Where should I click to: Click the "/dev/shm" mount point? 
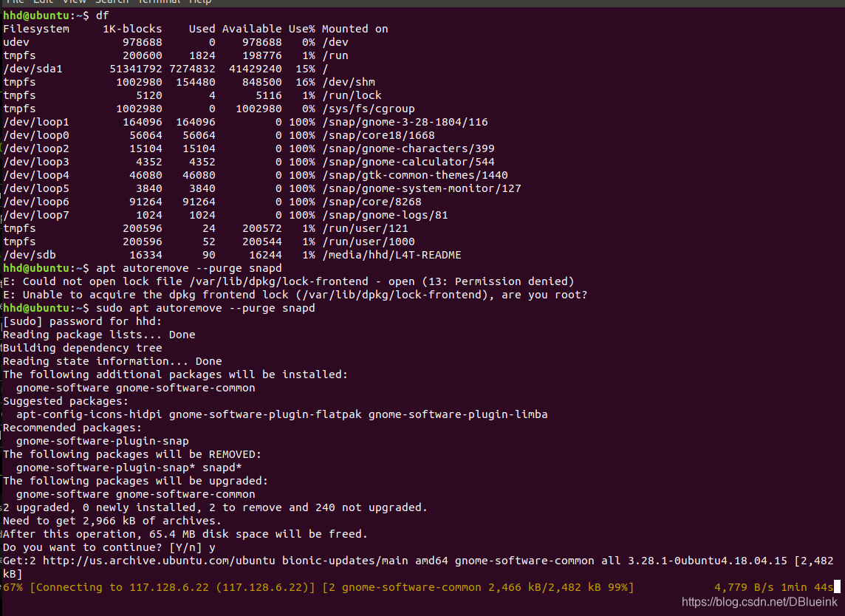click(x=349, y=82)
